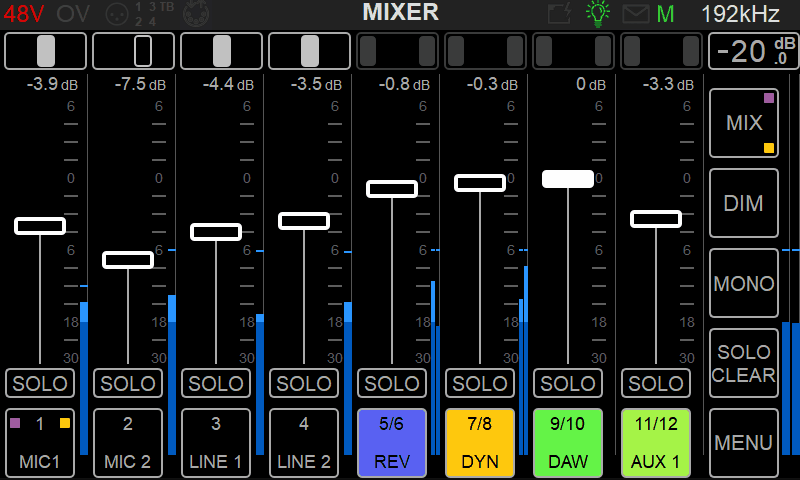Toggle the DIM output button
Image resolution: width=800 pixels, height=480 pixels.
(x=744, y=203)
